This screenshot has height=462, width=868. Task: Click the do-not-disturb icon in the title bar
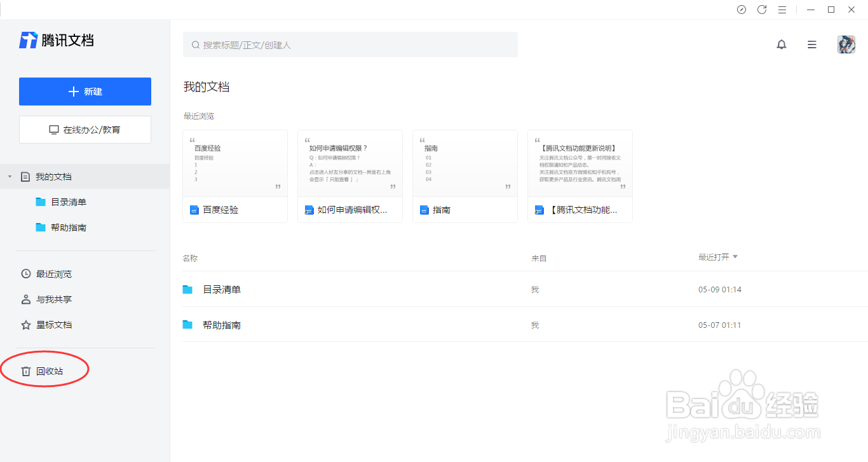[x=742, y=10]
